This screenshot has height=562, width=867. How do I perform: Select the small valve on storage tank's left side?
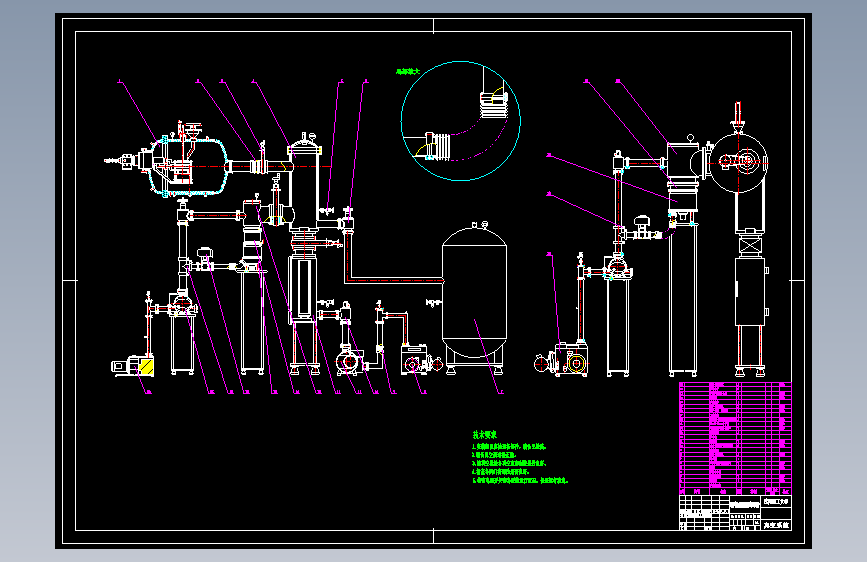pos(433,303)
